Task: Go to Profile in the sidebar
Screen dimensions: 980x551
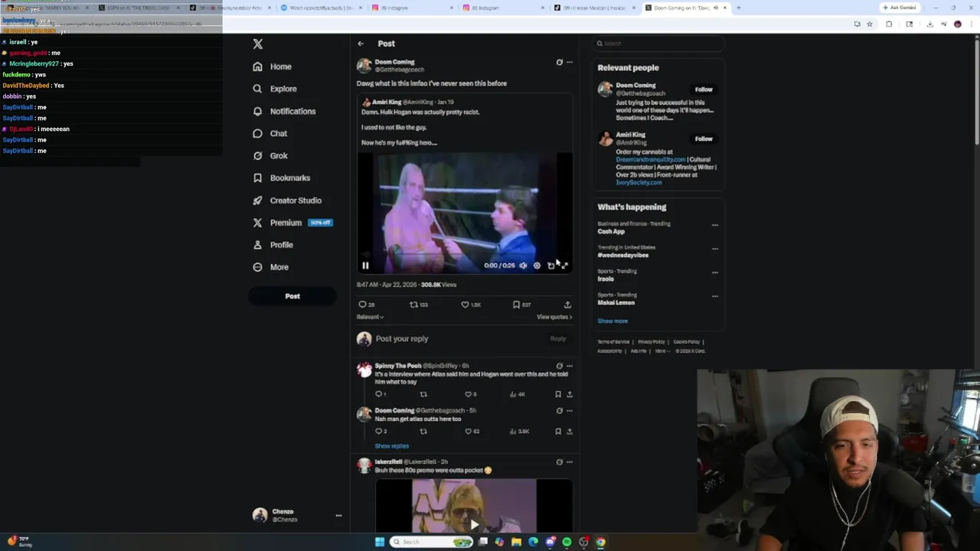Action: click(x=273, y=245)
